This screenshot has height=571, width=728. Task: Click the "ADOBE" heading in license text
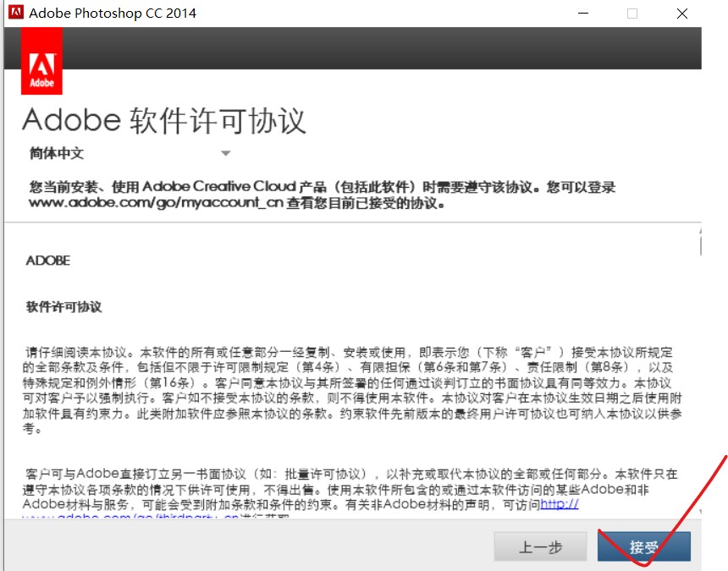pyautogui.click(x=48, y=261)
